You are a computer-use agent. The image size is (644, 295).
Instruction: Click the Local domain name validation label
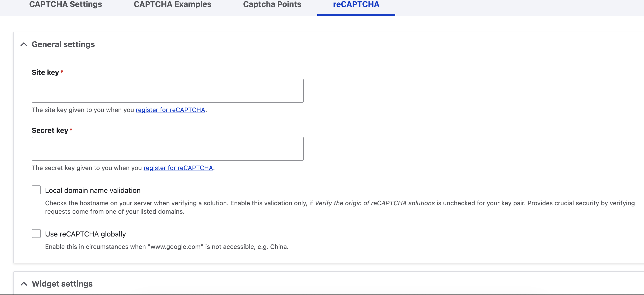tap(92, 190)
